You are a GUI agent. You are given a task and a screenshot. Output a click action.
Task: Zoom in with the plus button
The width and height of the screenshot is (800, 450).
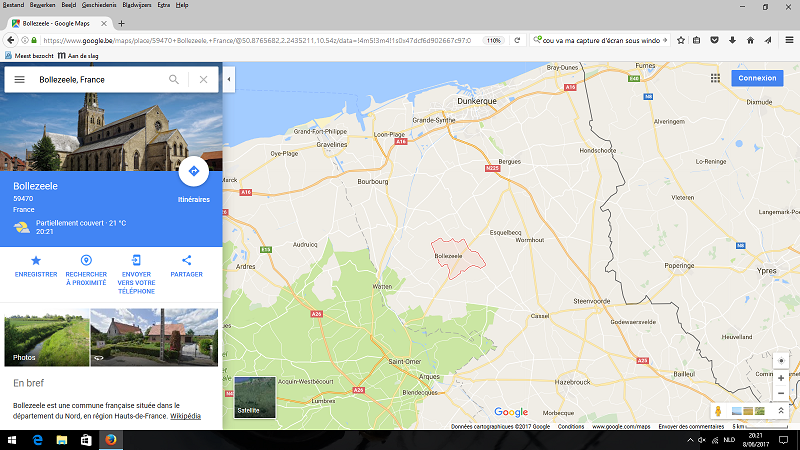pos(781,378)
